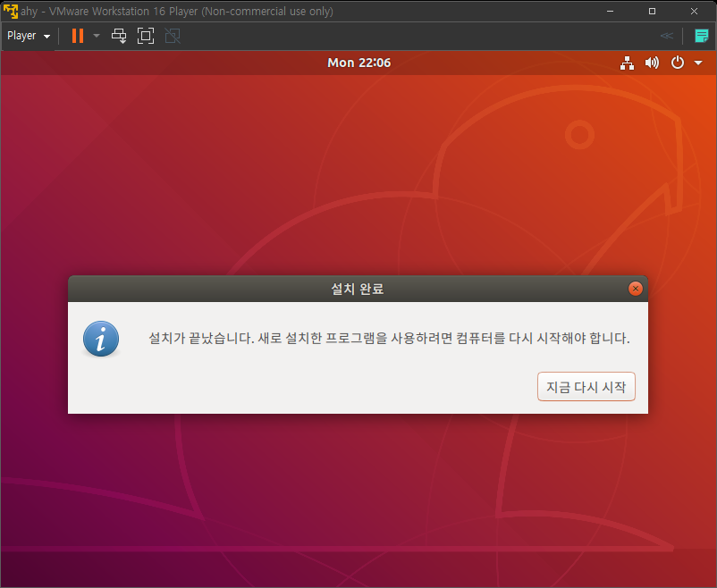
Task: Open the Player menu
Action: (x=29, y=36)
